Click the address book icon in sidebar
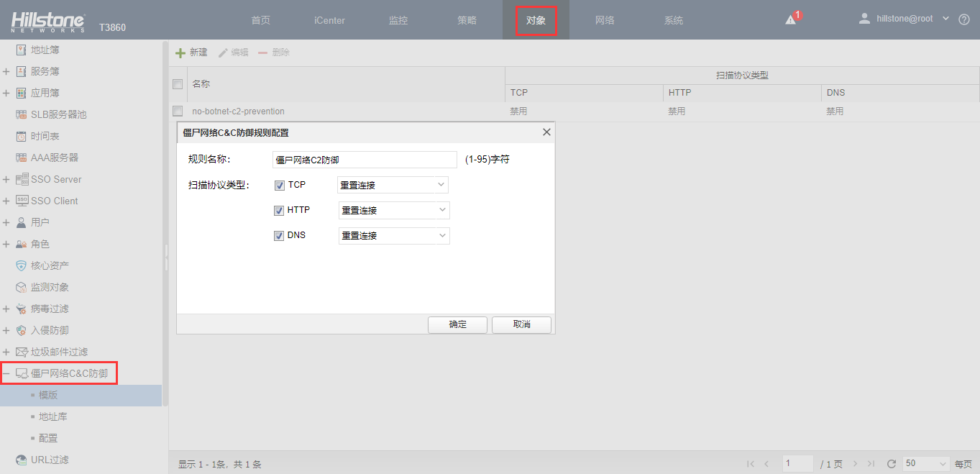The width and height of the screenshot is (980, 474). 21,50
